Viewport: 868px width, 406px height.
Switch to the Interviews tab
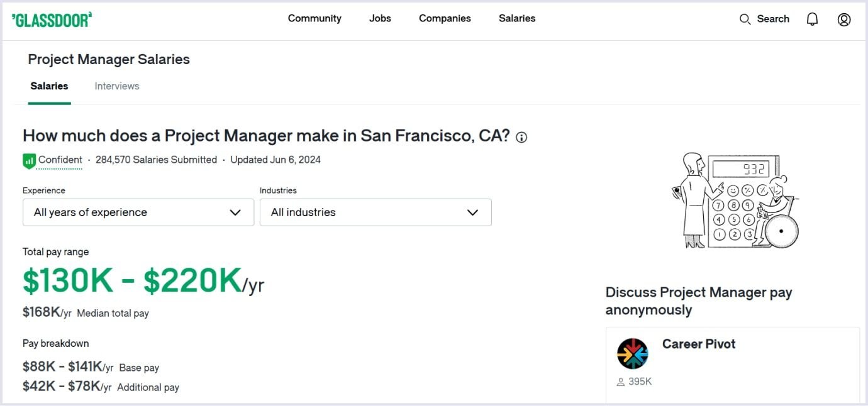tap(117, 86)
